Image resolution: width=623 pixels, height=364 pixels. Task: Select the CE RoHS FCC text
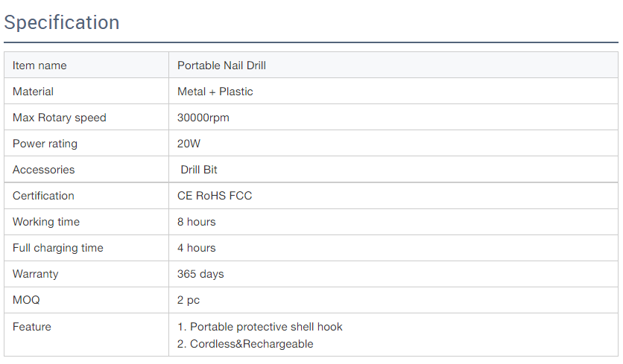point(215,196)
